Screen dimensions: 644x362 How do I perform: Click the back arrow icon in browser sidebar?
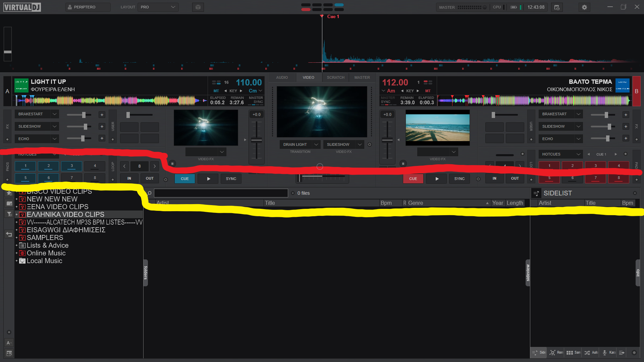pos(9,234)
